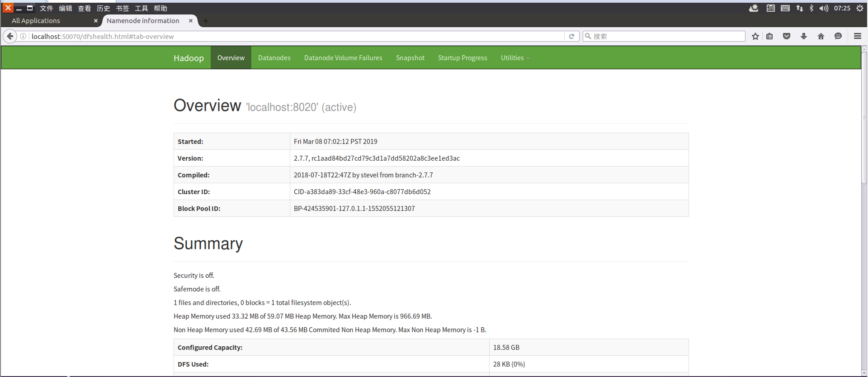Click the Block Pool ID value BP-424535901
The image size is (868, 377).
pos(489,208)
